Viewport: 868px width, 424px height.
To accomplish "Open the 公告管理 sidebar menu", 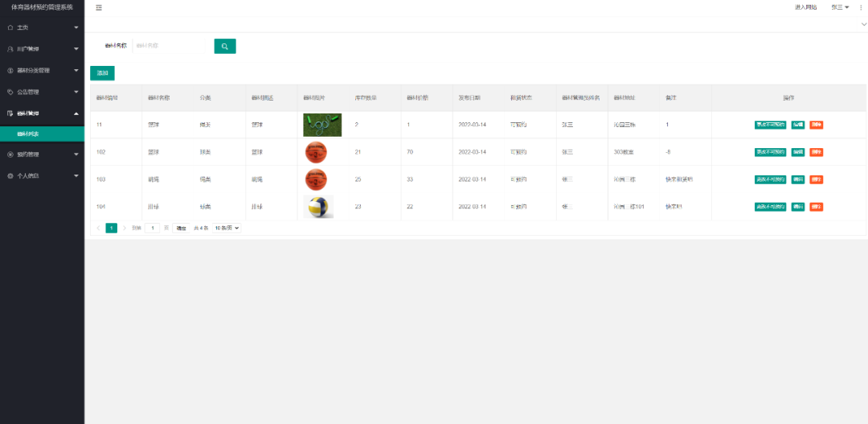I will [42, 92].
